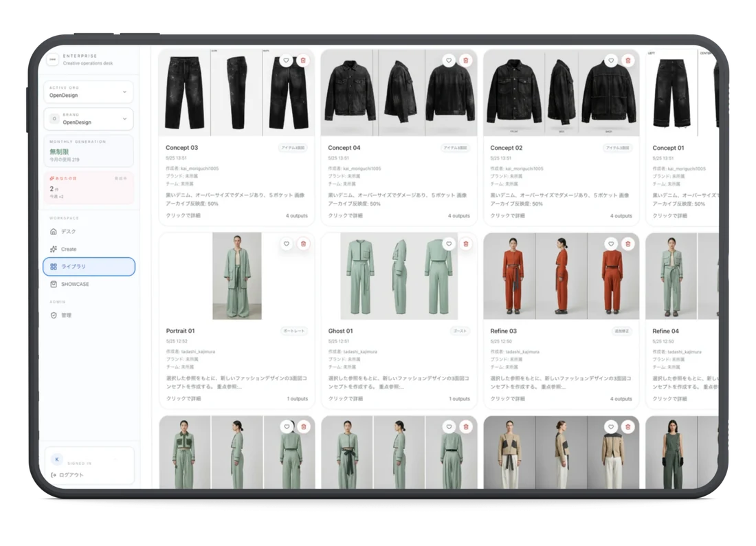Viewport: 756px width, 546px height.
Task: Click クリックで詳細 on Concept 02
Action: click(x=508, y=216)
